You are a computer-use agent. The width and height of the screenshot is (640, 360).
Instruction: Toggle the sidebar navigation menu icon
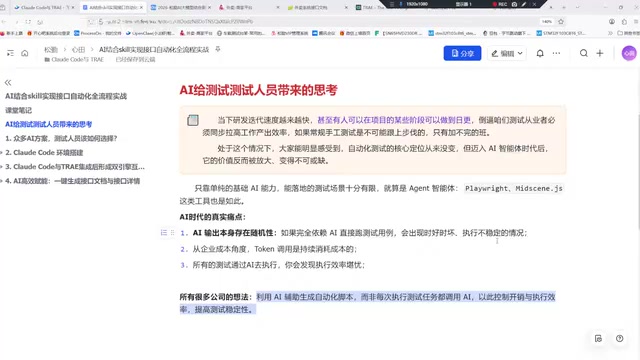click(x=10, y=53)
